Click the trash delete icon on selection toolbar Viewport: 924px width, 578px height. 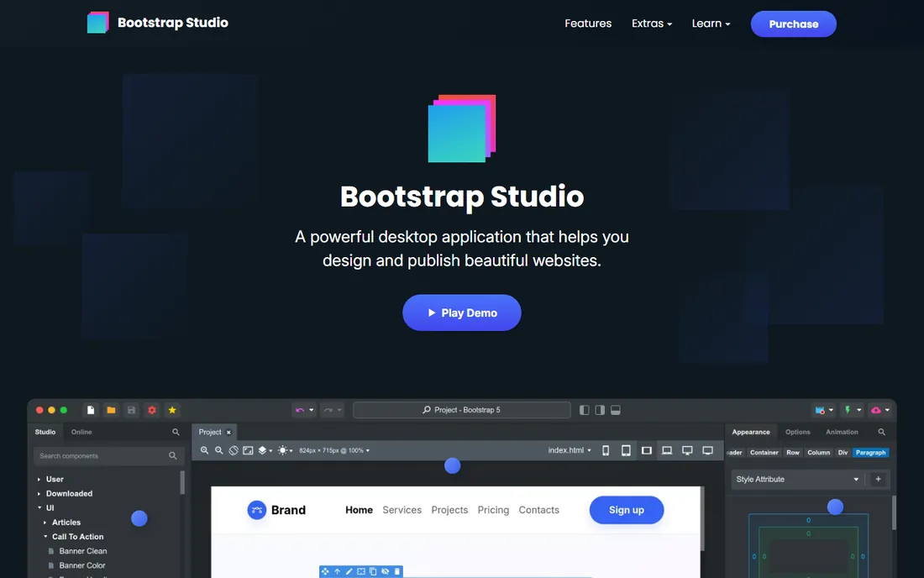(x=397, y=571)
